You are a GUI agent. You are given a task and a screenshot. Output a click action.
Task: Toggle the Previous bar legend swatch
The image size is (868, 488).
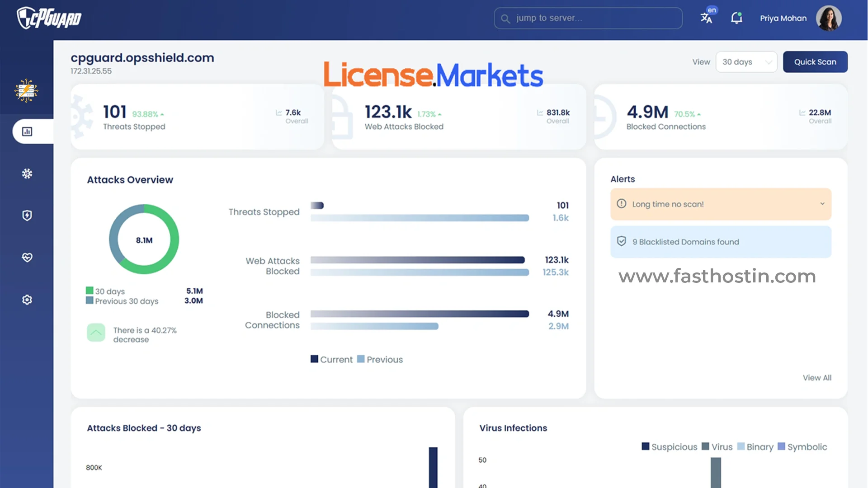pyautogui.click(x=361, y=359)
